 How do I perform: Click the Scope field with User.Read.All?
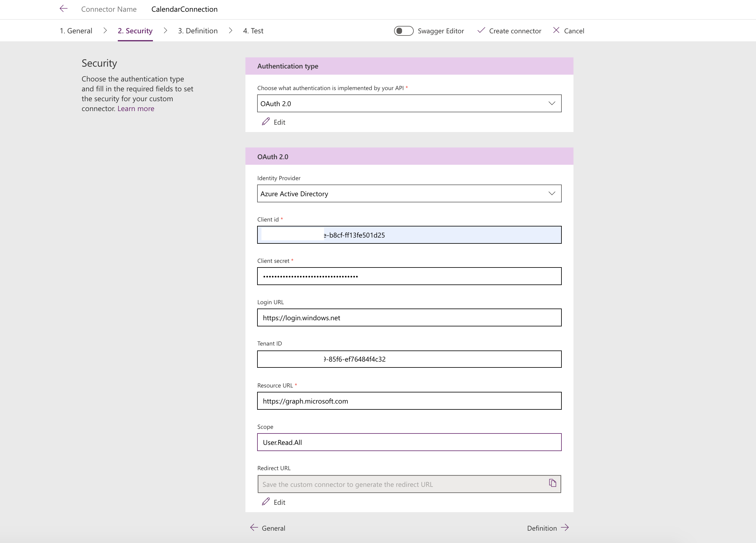(x=409, y=442)
